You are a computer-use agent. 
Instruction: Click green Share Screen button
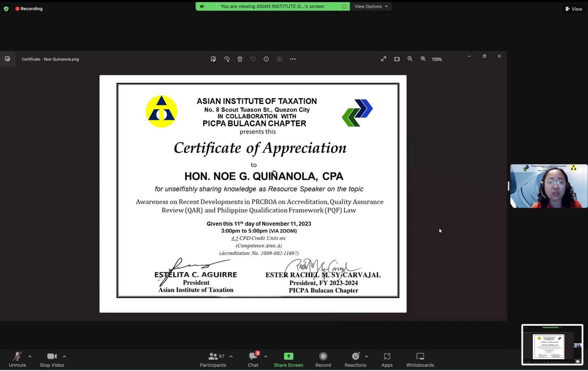[x=289, y=359]
